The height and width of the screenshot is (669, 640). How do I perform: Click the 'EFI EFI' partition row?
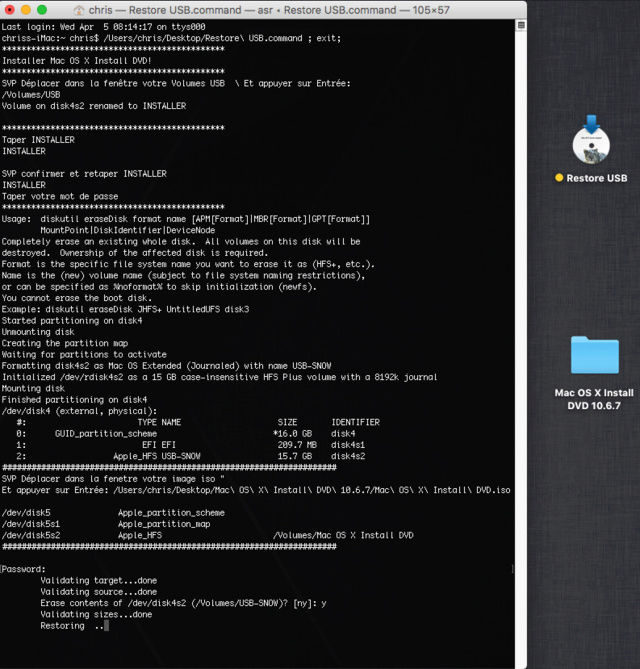[191, 445]
